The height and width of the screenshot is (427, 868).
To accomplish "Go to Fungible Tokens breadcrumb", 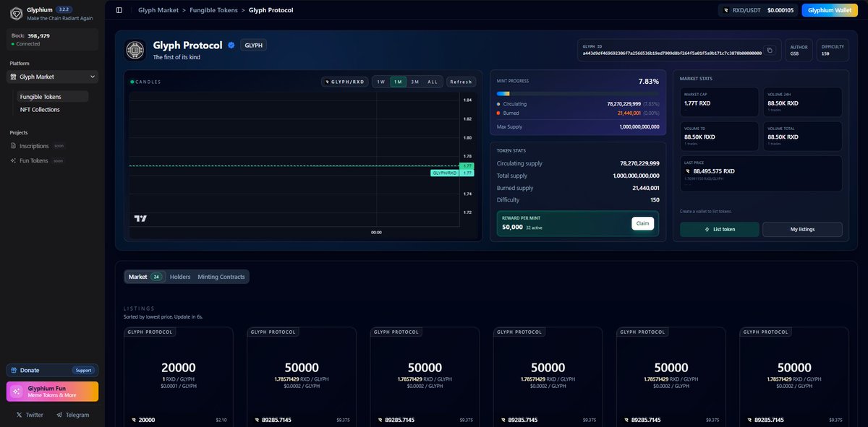I will pyautogui.click(x=213, y=10).
